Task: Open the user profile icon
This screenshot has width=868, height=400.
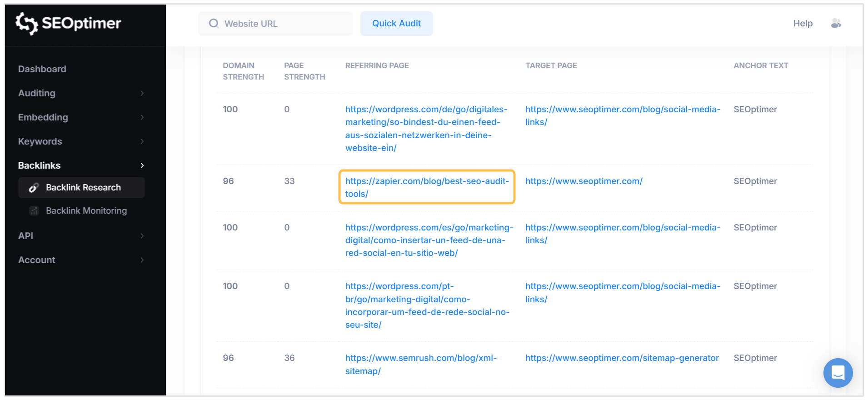Action: click(837, 23)
